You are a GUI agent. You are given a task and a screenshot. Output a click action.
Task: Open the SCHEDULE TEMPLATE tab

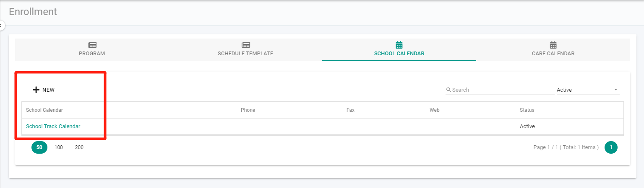[x=245, y=49]
